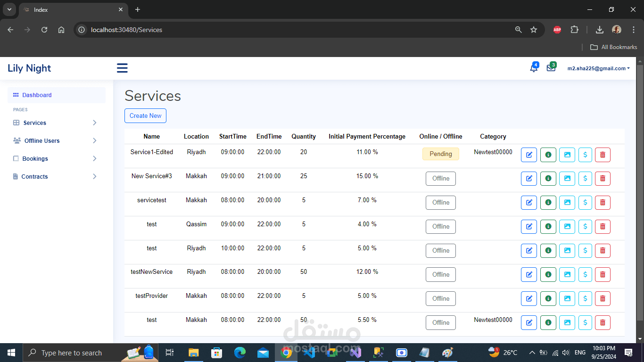Image resolution: width=644 pixels, height=362 pixels.
Task: Open Windows Start menu
Action: click(x=11, y=353)
